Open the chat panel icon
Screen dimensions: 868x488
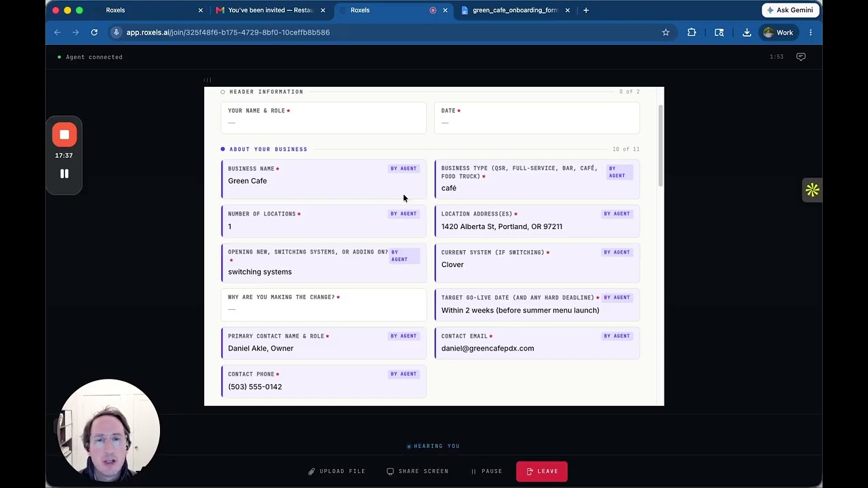tap(801, 57)
